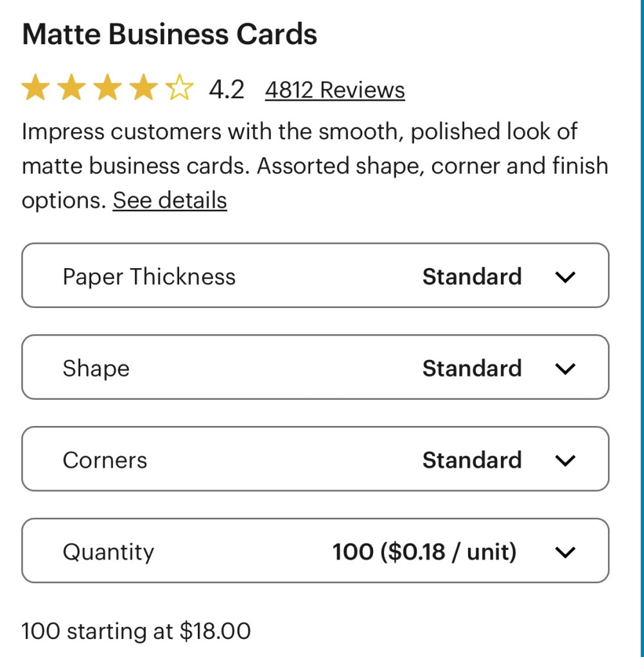
Task: Open the Paper Thickness label dropdown
Action: click(149, 277)
